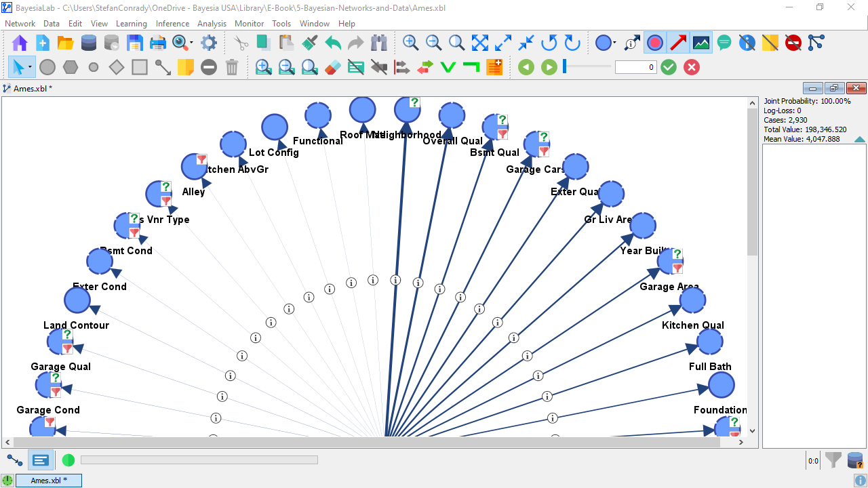
Task: Toggle the landscape image display button
Action: 701,43
